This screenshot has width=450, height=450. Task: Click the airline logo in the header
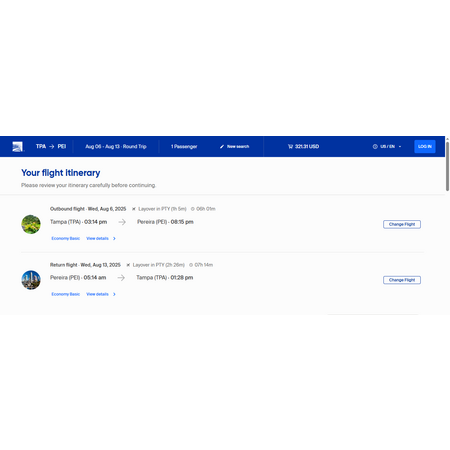17,147
